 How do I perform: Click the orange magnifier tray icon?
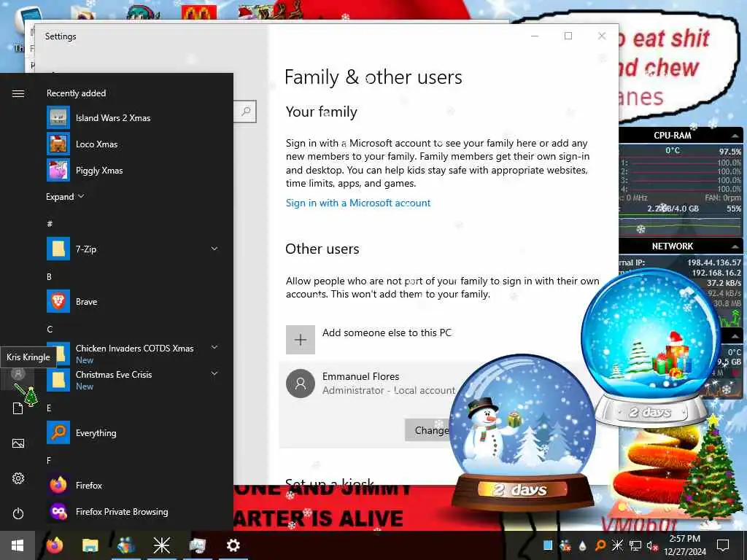click(601, 545)
